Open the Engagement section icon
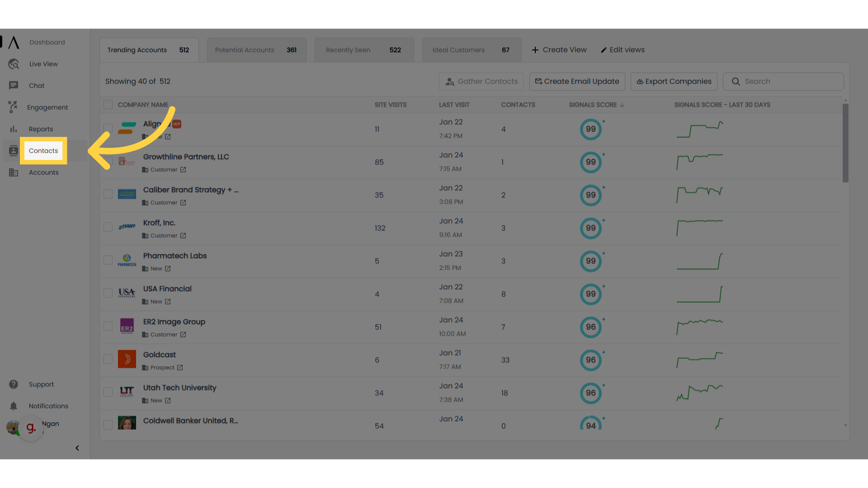This screenshot has width=868, height=488. 13,107
